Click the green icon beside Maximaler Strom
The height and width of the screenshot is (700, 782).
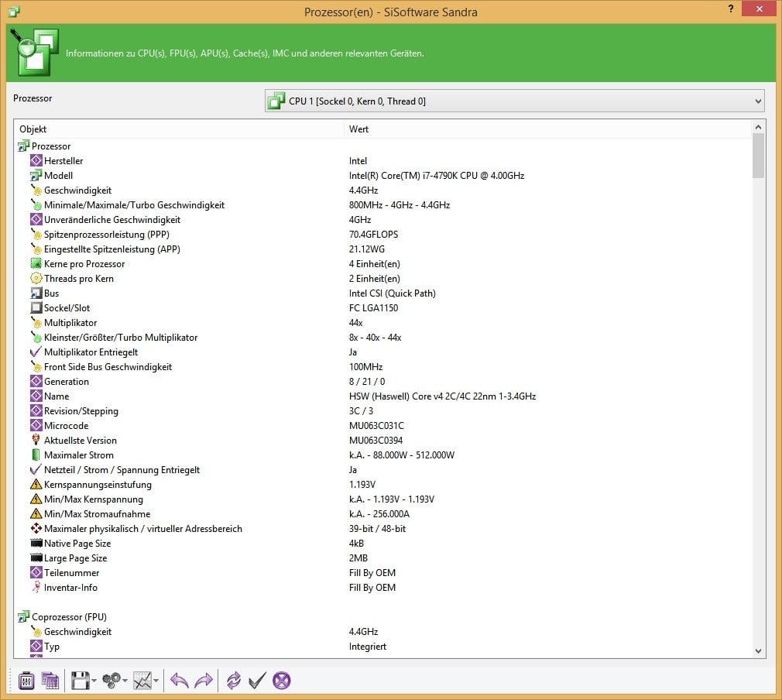(x=36, y=455)
